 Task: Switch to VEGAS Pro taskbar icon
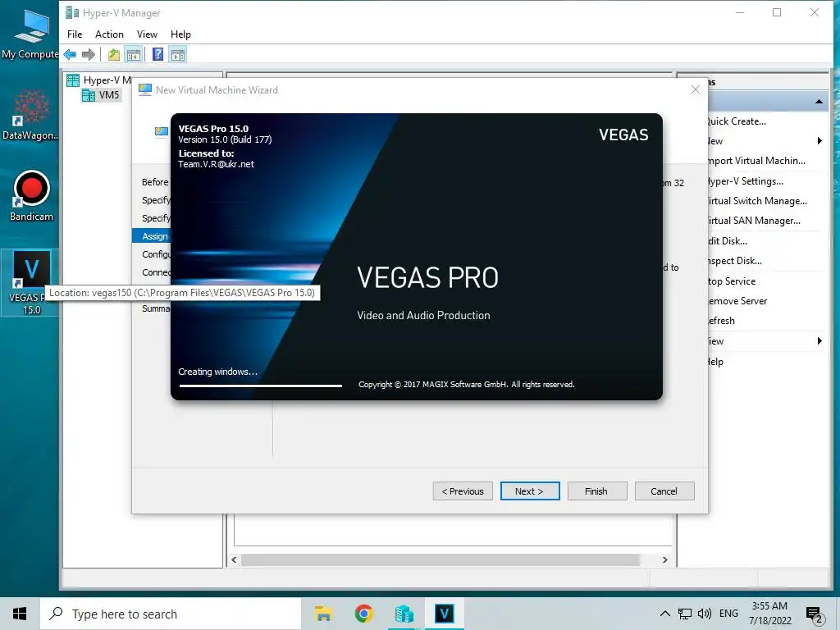(444, 614)
